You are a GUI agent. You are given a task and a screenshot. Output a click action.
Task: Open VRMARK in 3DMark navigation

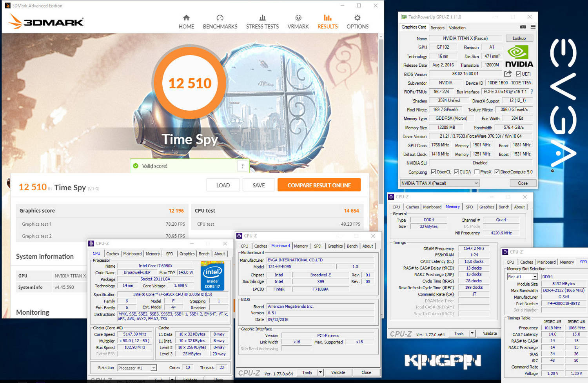tap(298, 22)
